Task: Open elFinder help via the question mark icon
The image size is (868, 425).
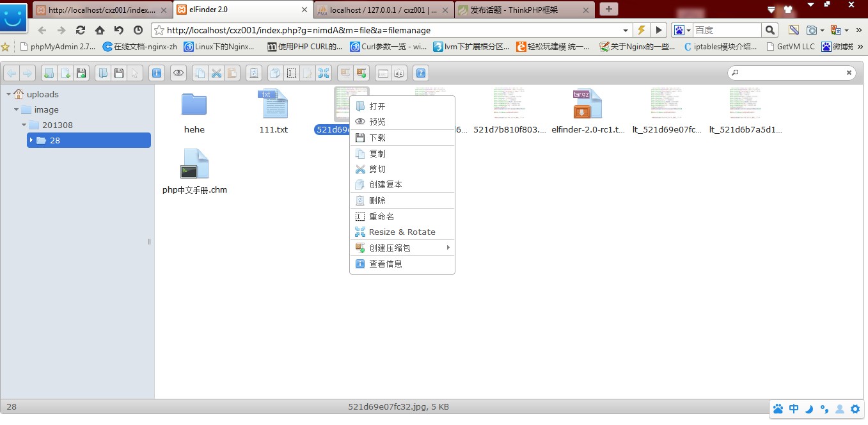Action: point(421,72)
